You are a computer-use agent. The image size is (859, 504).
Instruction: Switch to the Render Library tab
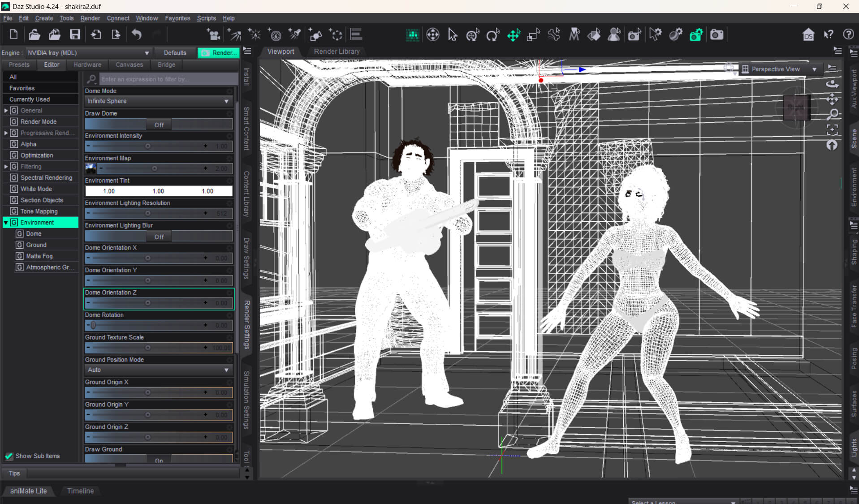(337, 52)
